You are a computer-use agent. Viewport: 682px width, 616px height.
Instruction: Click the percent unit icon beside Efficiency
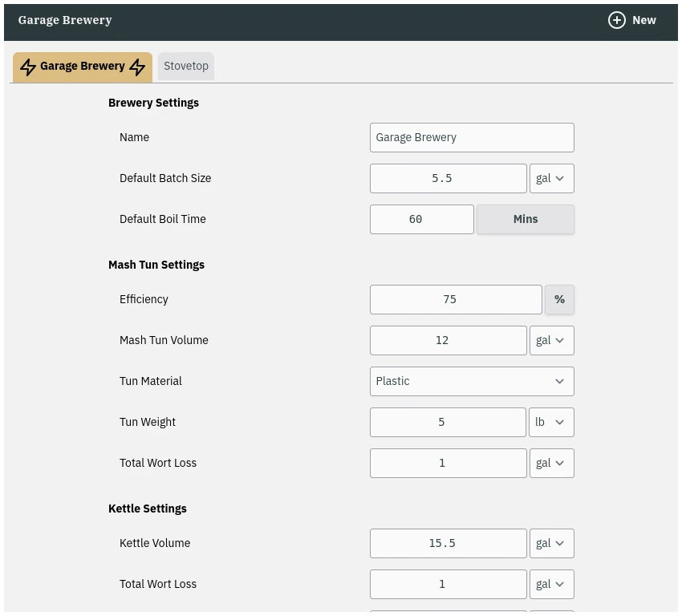pyautogui.click(x=559, y=299)
